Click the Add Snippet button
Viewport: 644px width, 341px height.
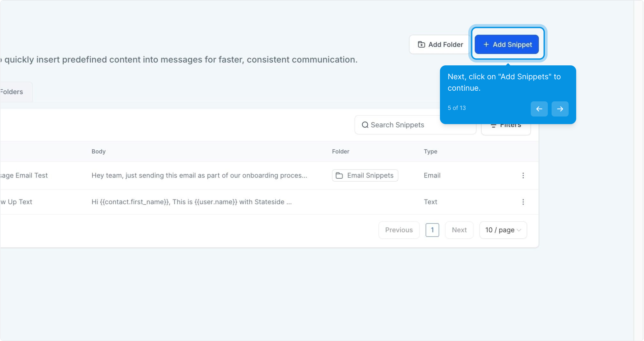point(507,45)
